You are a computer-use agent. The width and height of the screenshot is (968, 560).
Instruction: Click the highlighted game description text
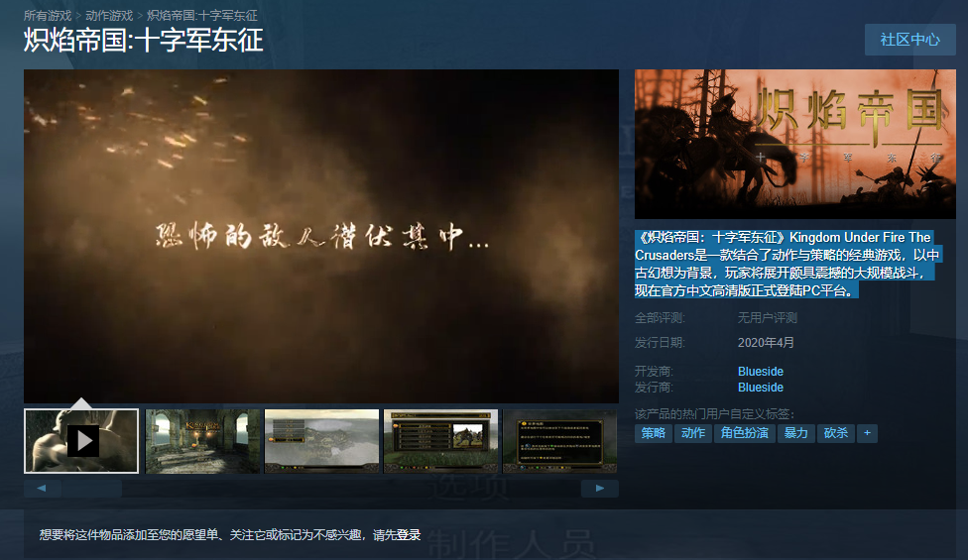pyautogui.click(x=787, y=264)
